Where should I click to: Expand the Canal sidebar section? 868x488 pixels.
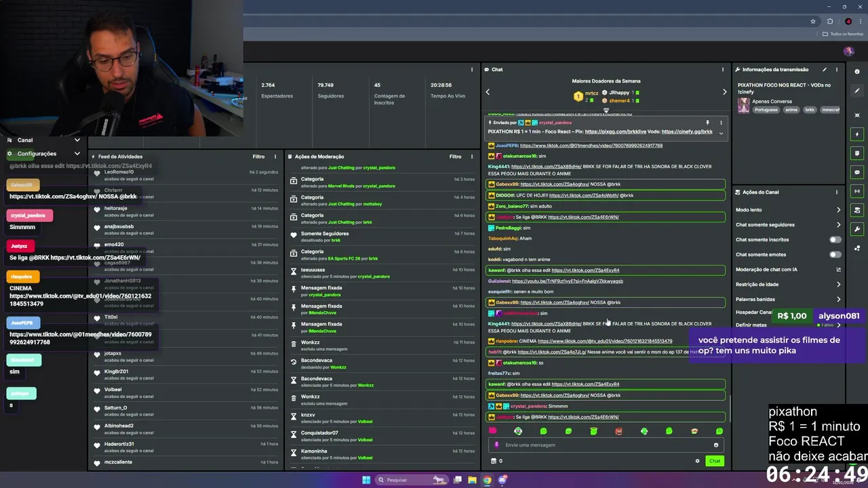[x=77, y=140]
